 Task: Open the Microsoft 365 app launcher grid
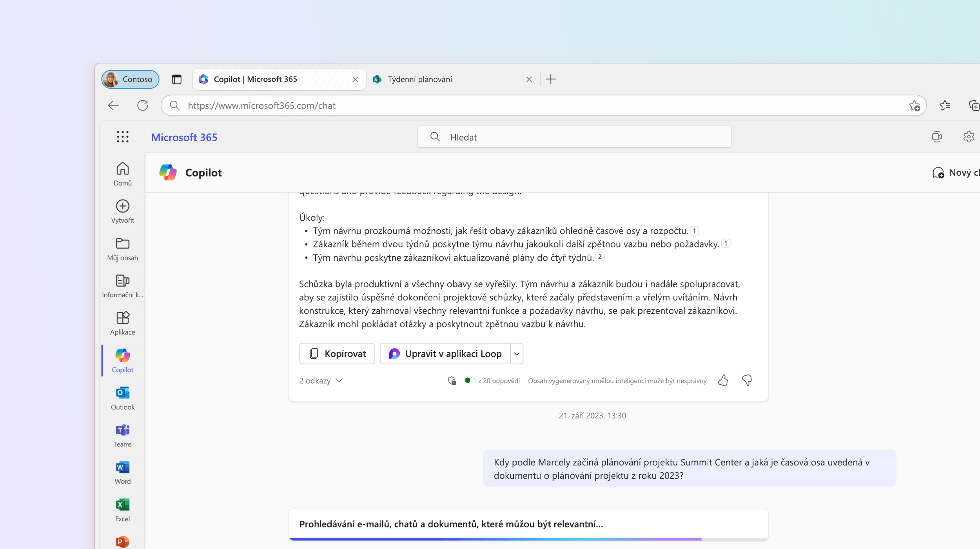[122, 137]
